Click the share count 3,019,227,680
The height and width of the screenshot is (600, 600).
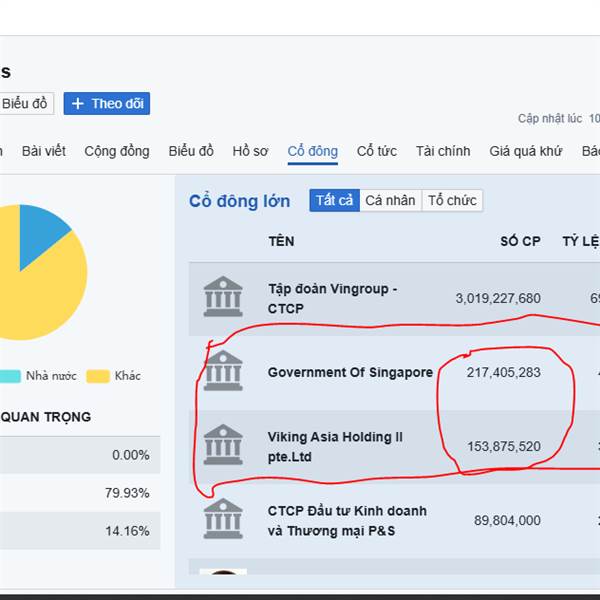click(498, 298)
